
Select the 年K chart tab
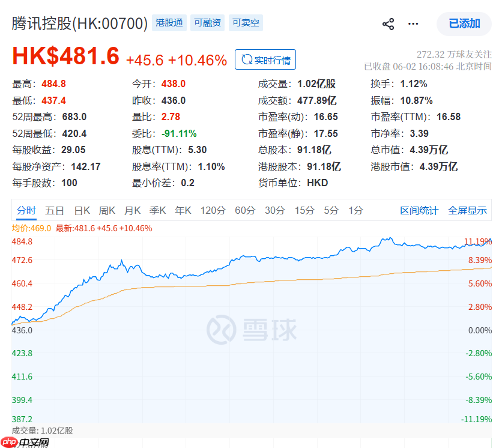(183, 210)
